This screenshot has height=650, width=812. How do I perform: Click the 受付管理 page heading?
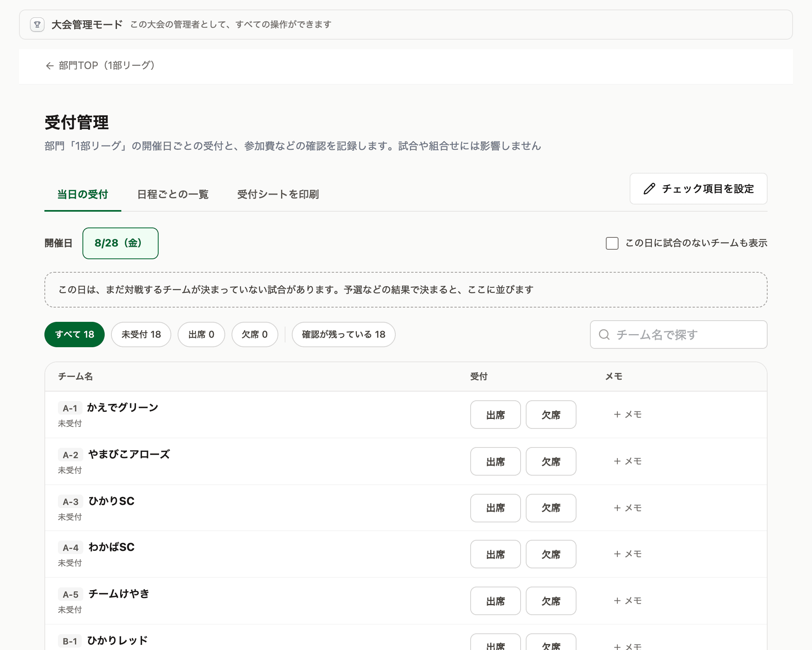77,122
